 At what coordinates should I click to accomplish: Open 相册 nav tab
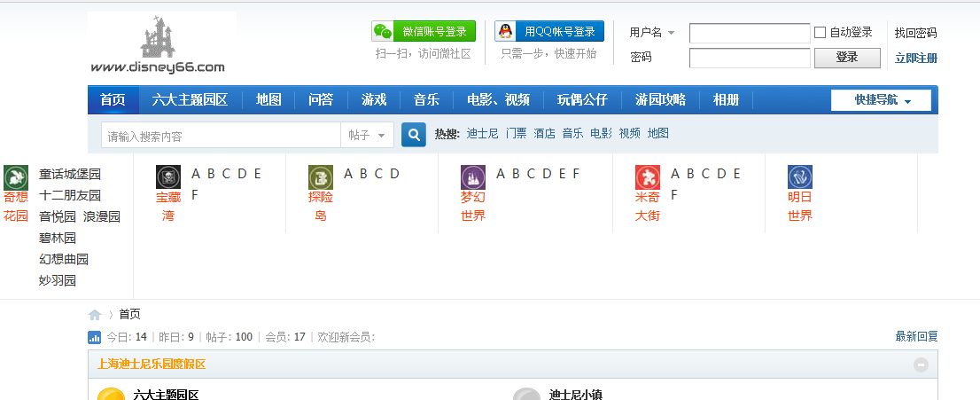point(727,99)
